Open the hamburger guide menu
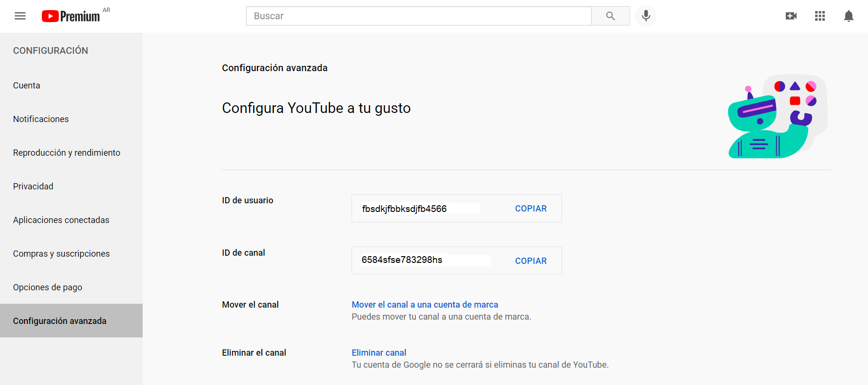Viewport: 868px width, 385px height. coord(20,16)
